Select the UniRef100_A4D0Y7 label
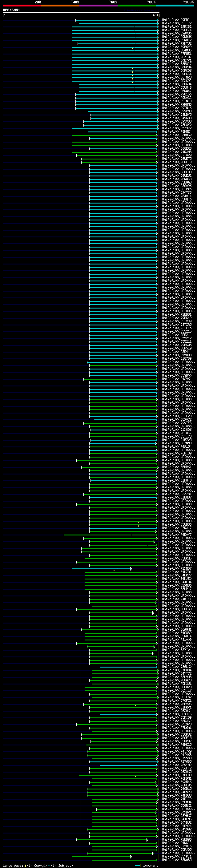This screenshot has height=868, width=197. click(x=177, y=535)
